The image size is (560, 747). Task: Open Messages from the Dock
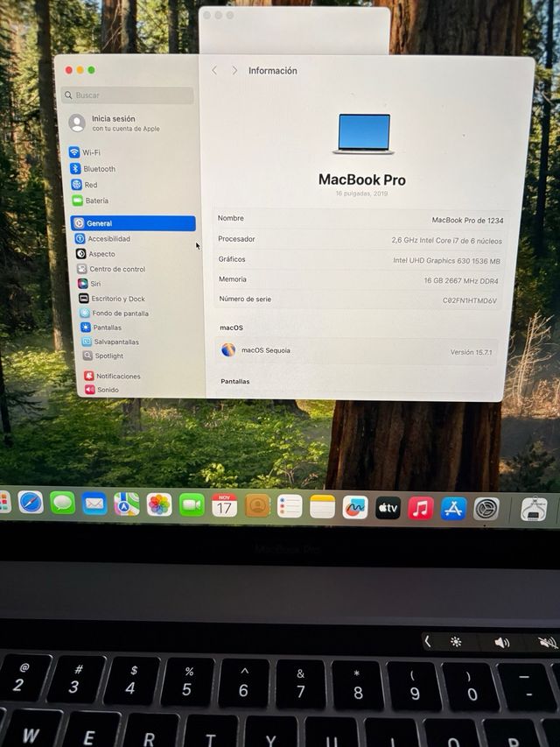tap(63, 503)
